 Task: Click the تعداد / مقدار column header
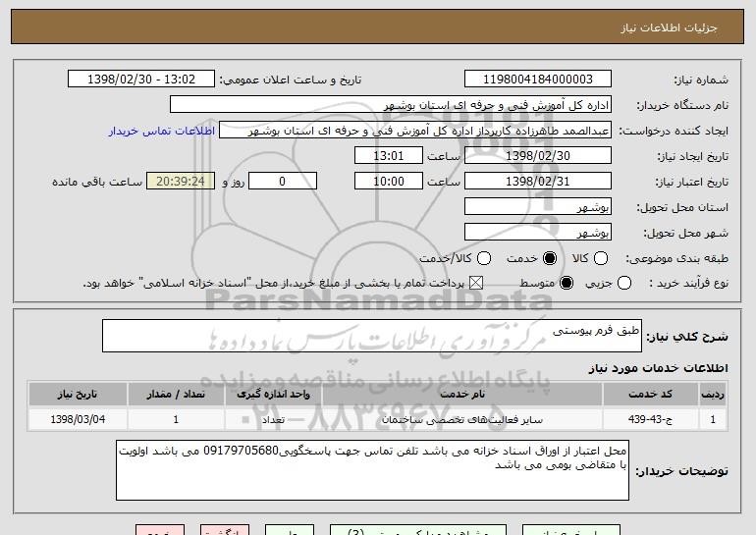click(176, 395)
